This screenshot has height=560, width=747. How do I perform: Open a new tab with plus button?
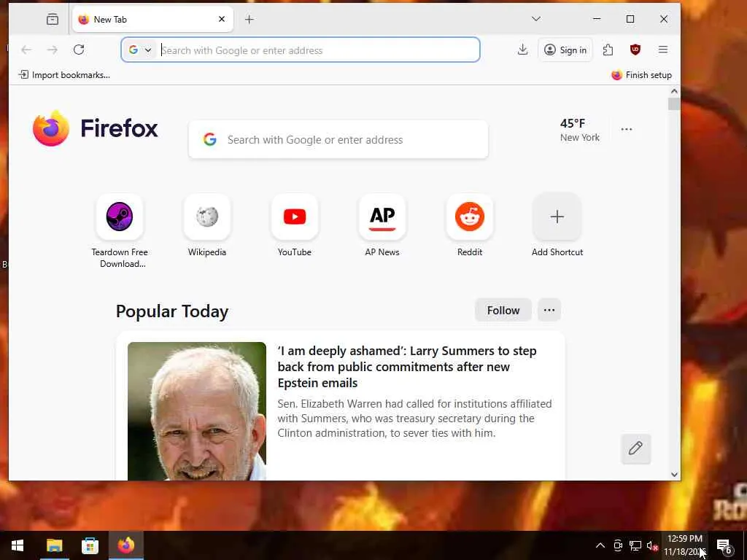point(249,19)
